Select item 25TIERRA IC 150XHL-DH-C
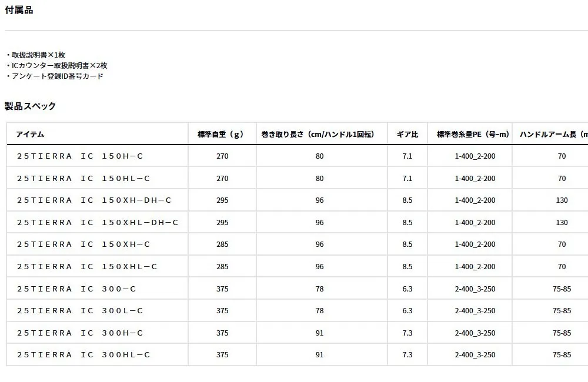Screen dimensions: 588x382 pos(98,223)
